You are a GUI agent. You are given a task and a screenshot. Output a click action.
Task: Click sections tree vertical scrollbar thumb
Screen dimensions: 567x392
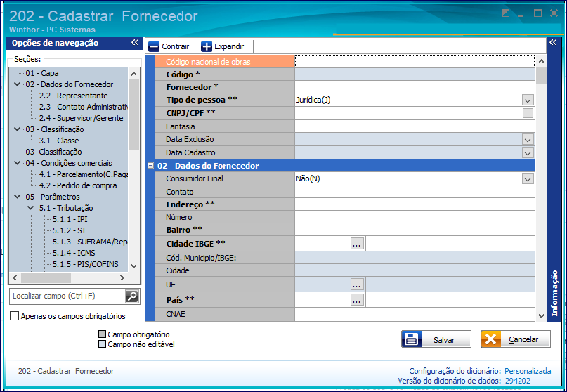click(x=133, y=115)
